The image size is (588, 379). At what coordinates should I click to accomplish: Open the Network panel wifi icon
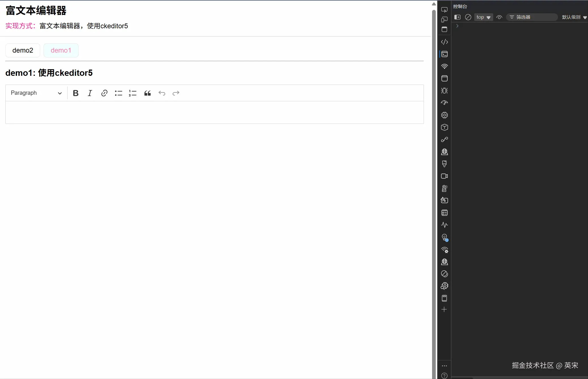pyautogui.click(x=444, y=66)
